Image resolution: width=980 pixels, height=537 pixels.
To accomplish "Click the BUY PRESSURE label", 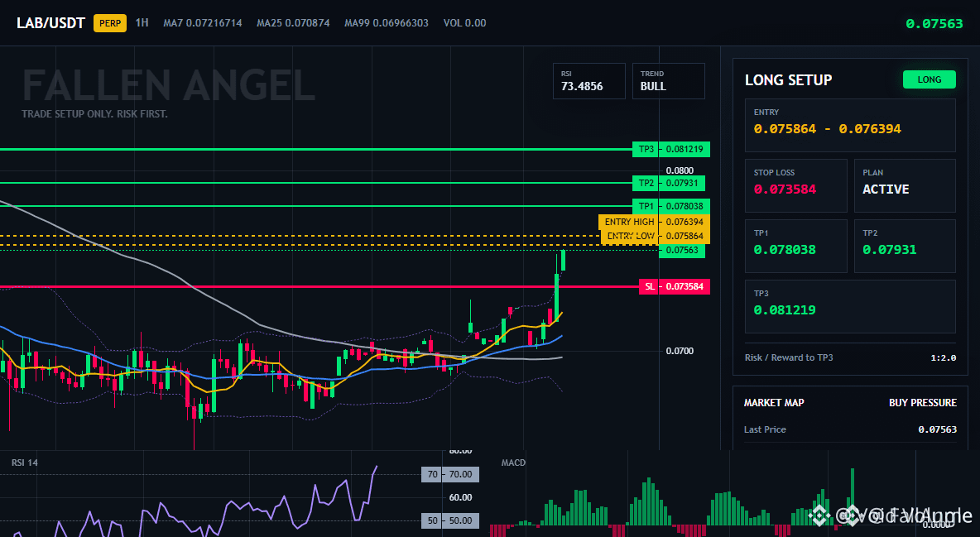I will tap(923, 403).
